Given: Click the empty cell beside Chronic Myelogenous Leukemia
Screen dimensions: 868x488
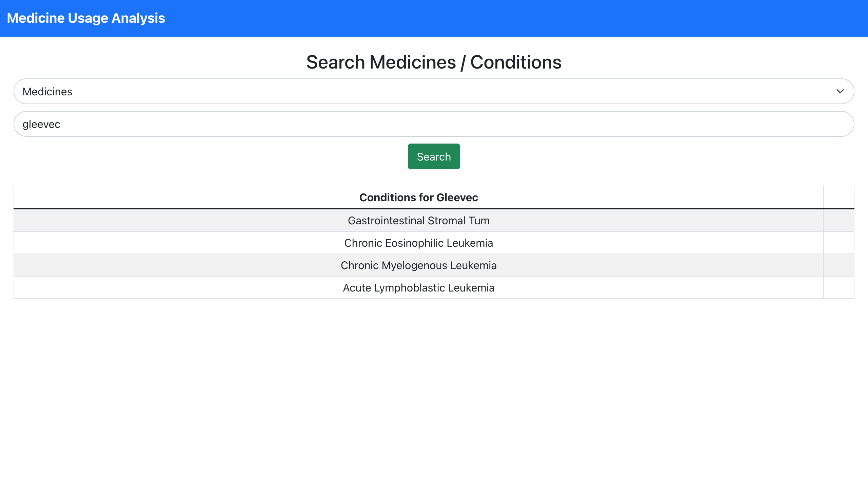Looking at the screenshot, I should [839, 265].
